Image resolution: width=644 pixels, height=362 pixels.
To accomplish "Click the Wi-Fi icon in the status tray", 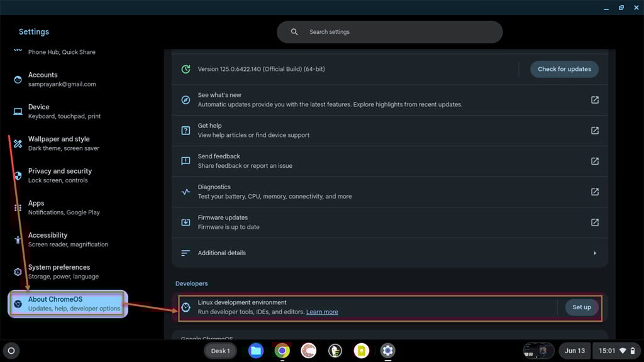I will click(x=623, y=351).
